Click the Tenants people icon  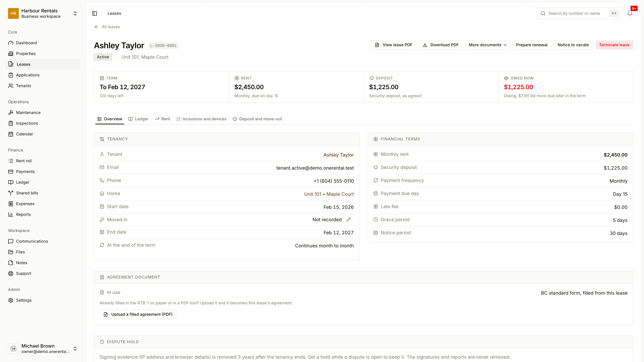11,86
